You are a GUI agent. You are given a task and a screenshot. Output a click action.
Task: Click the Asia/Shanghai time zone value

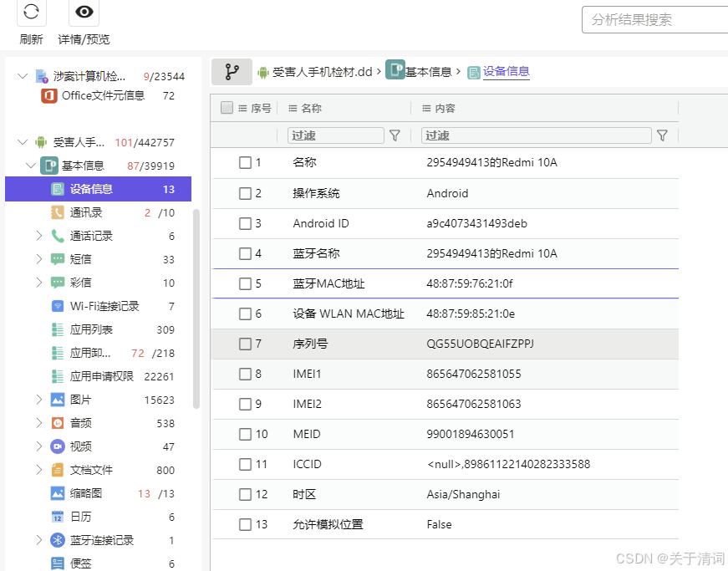pyautogui.click(x=463, y=494)
